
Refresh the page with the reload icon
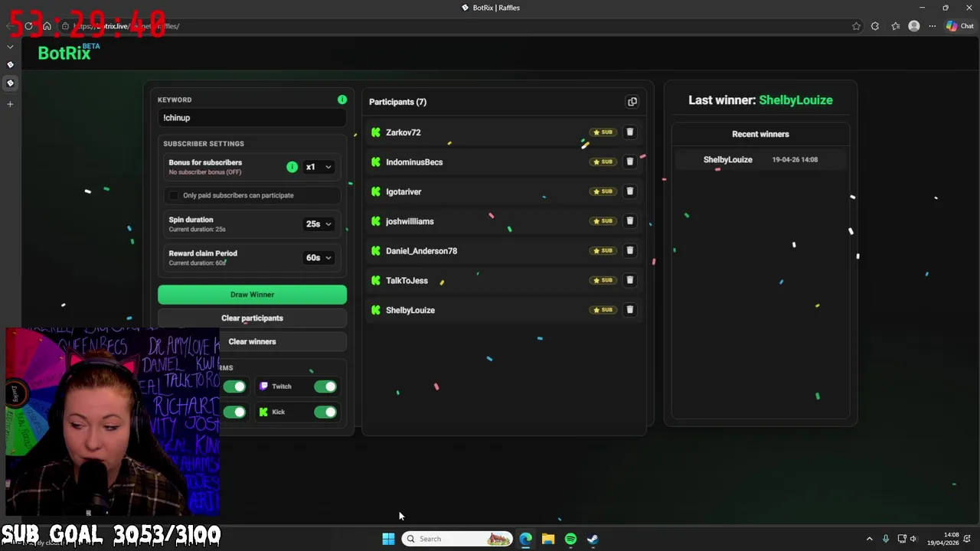click(x=28, y=26)
